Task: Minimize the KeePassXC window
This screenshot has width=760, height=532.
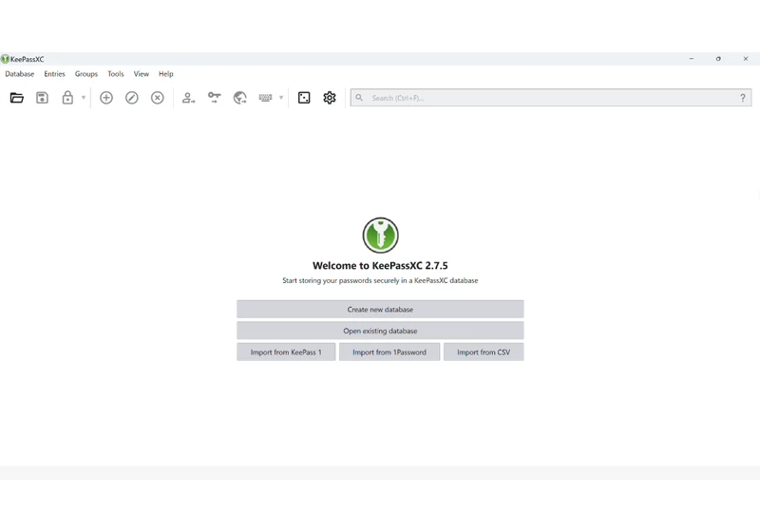Action: point(692,59)
